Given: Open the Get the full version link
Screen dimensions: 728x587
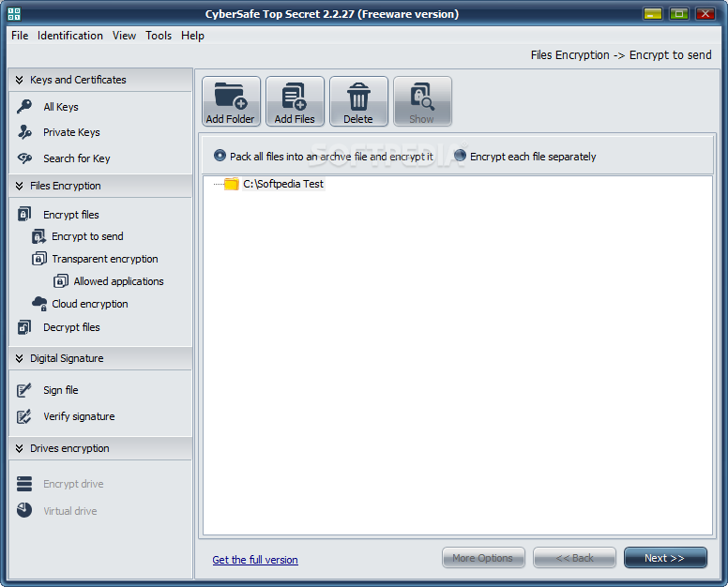Looking at the screenshot, I should coord(255,560).
